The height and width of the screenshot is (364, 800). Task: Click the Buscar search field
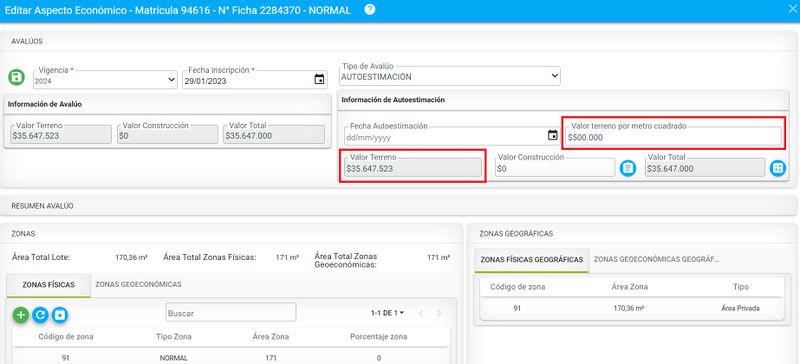point(231,312)
